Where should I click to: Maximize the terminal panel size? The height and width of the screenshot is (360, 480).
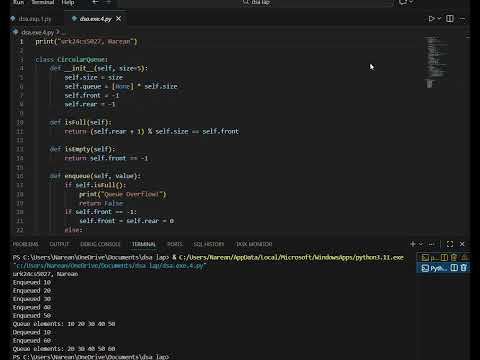pos(450,244)
